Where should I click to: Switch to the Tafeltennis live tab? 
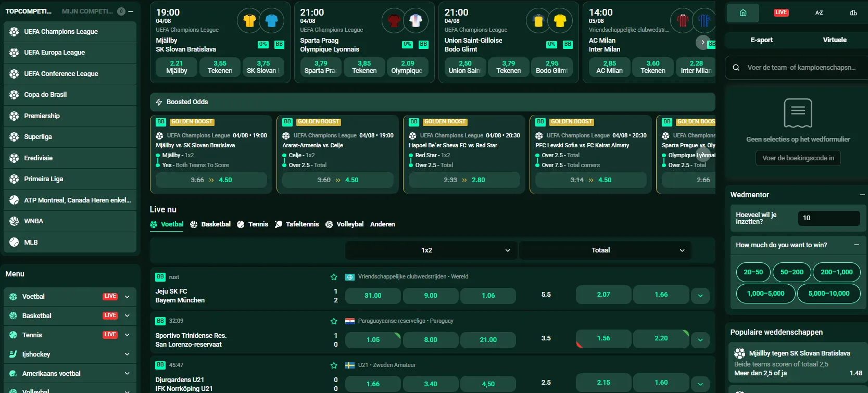tap(297, 224)
